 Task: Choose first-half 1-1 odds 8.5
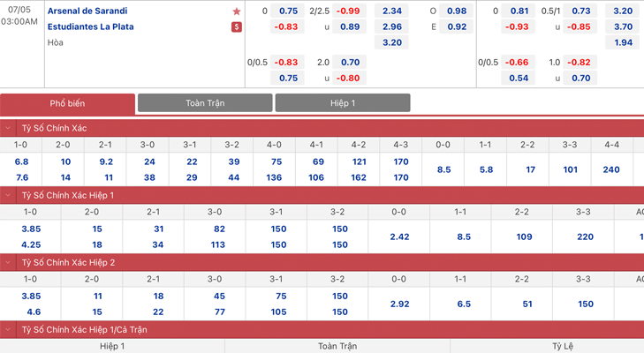(464, 237)
